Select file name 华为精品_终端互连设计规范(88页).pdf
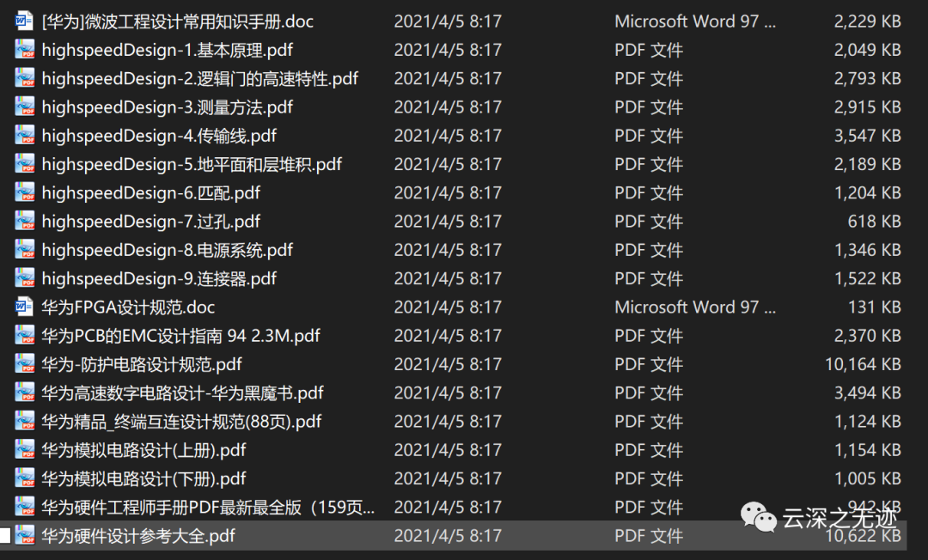 tap(181, 421)
